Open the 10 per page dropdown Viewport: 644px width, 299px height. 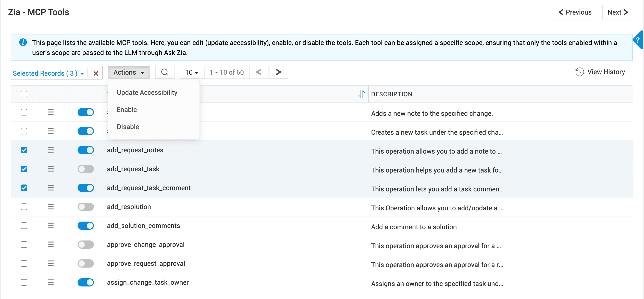point(192,72)
